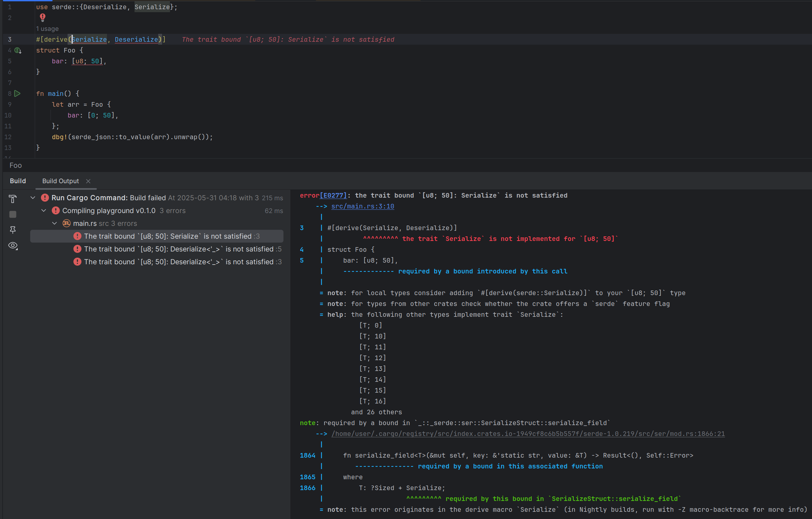Click the 1 usage inlay hint
812x519 pixels.
(47, 29)
